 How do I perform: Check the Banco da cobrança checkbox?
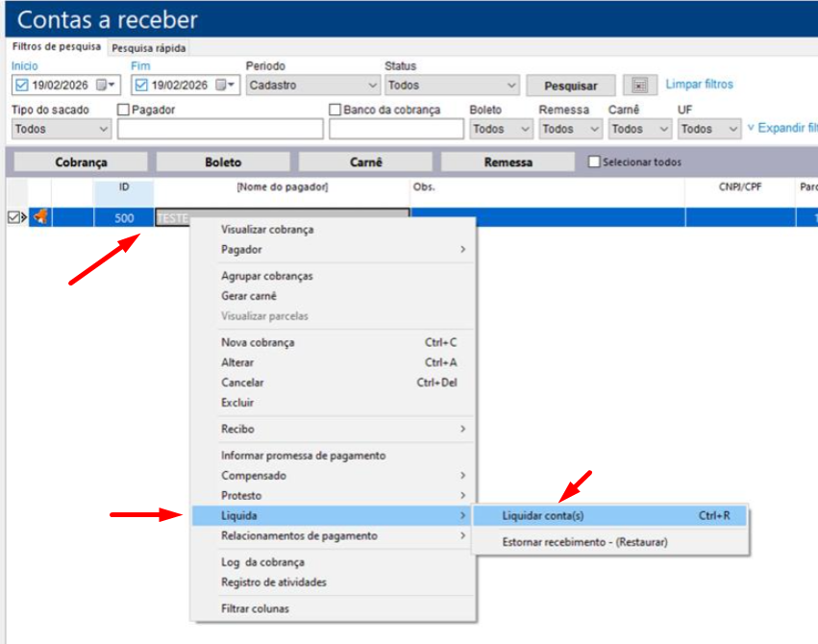[x=335, y=110]
